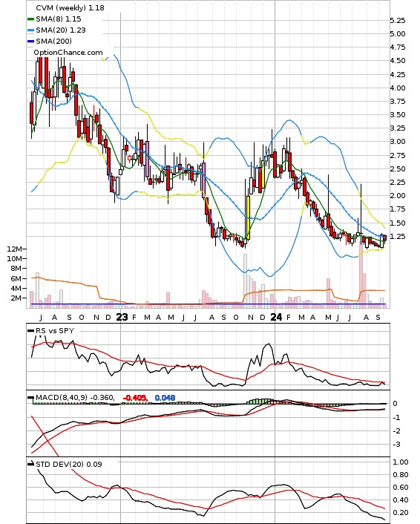This screenshot has width=420, height=524.
Task: Click the tall yellow candlestick near November
Action: (248, 217)
